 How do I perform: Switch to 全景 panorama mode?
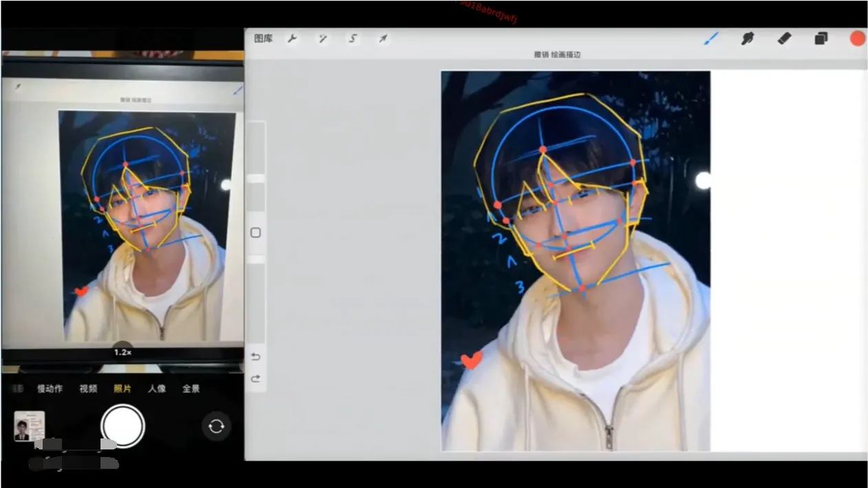pyautogui.click(x=190, y=388)
